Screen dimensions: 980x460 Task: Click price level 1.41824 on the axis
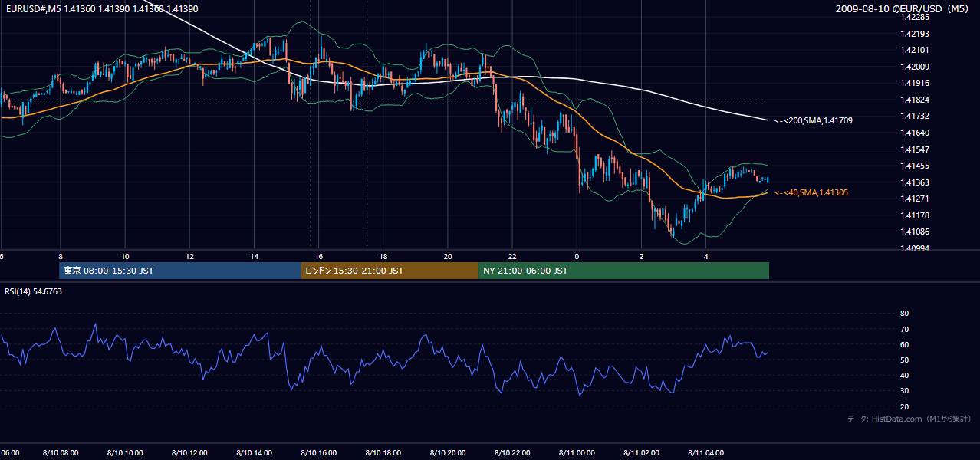point(916,100)
